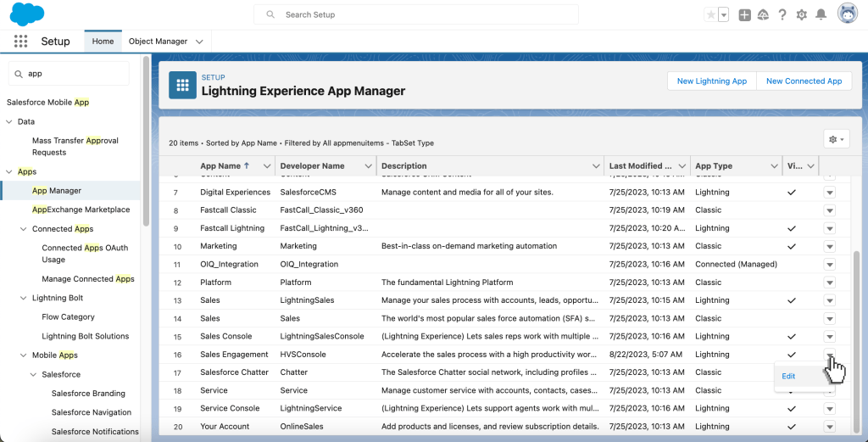This screenshot has width=868, height=442.
Task: Click the New Lightning App button
Action: coord(712,81)
